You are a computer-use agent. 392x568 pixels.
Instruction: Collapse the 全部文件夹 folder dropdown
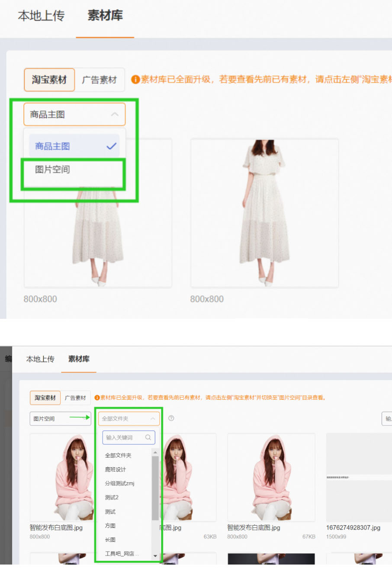tap(153, 419)
